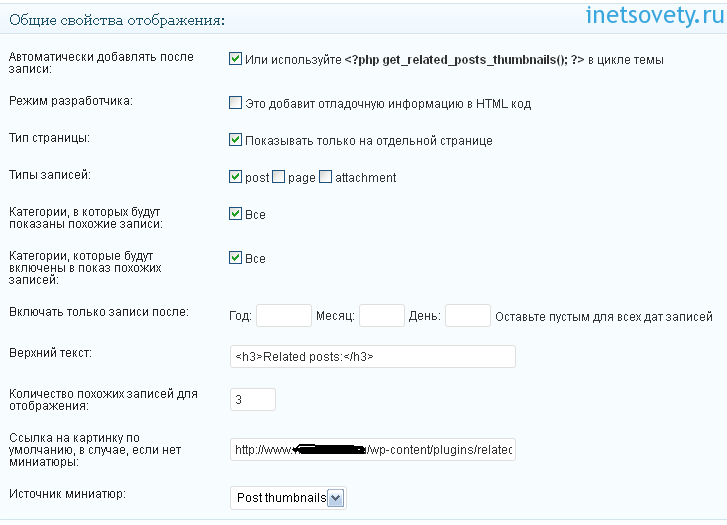Enable developer mode debug checkbox
This screenshot has height=525, width=727.
pos(236,102)
